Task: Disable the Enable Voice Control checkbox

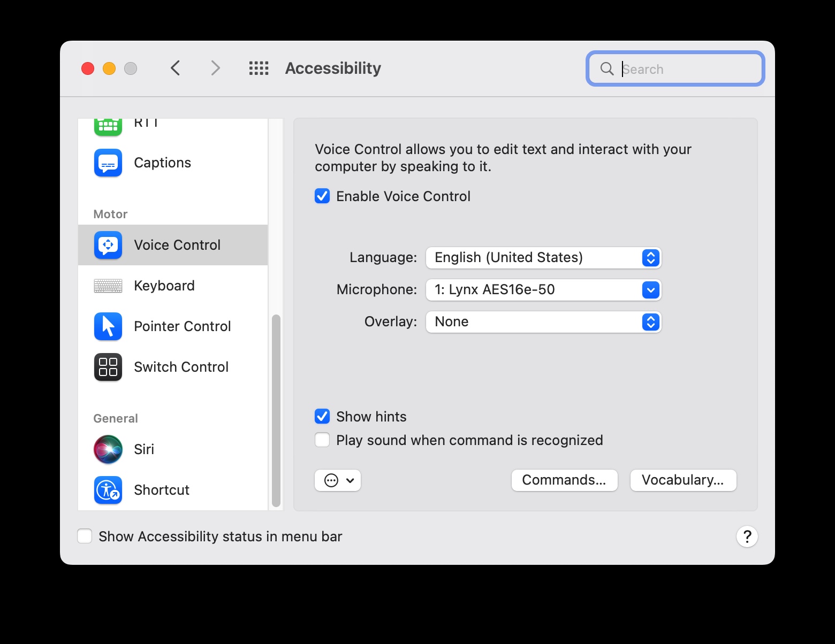Action: coord(322,196)
